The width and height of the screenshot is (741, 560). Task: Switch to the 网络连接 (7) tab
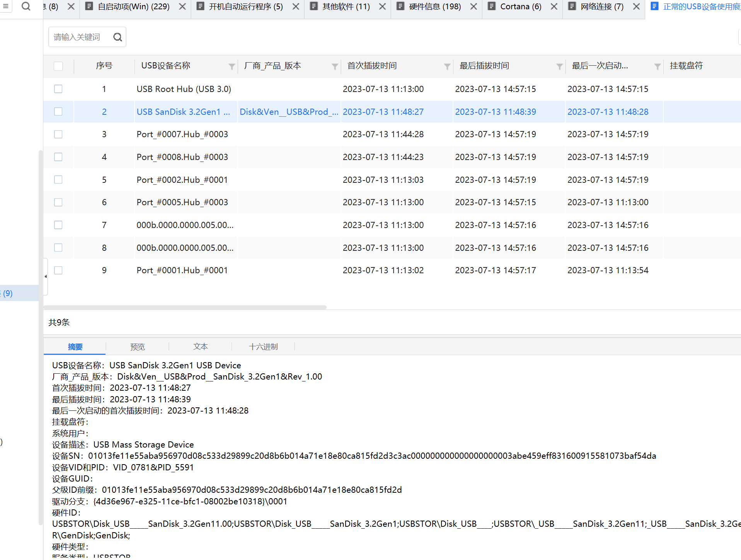pyautogui.click(x=602, y=7)
